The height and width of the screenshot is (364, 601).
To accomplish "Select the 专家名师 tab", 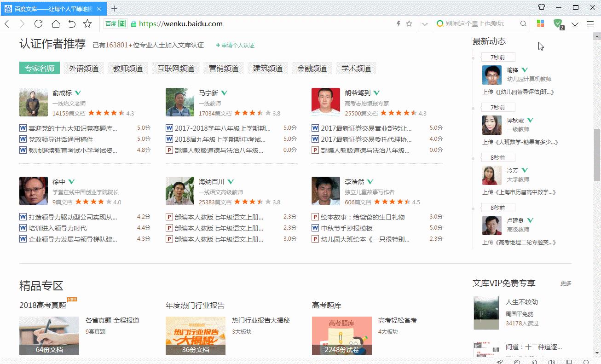I will (40, 69).
